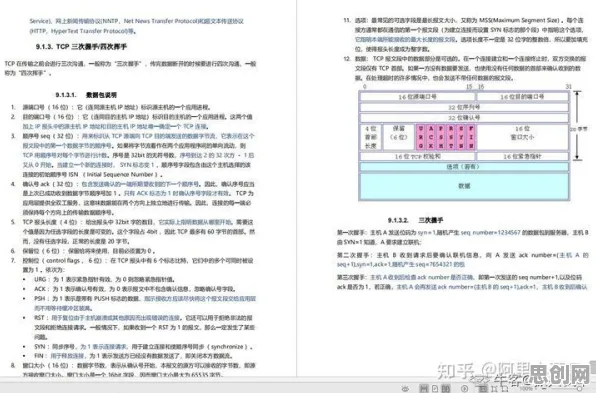
Task: Click paragraph starting '第二次握手'
Action: 463,260
